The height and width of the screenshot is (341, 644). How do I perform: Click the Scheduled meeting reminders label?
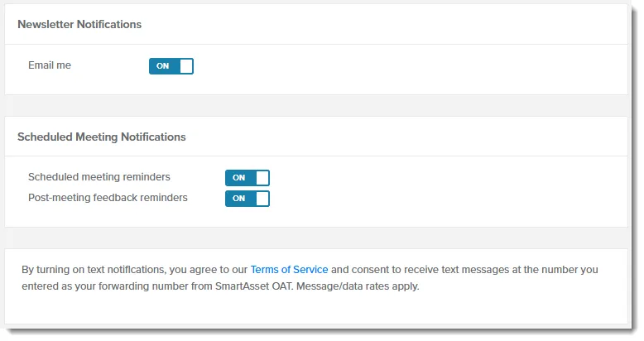pos(99,177)
